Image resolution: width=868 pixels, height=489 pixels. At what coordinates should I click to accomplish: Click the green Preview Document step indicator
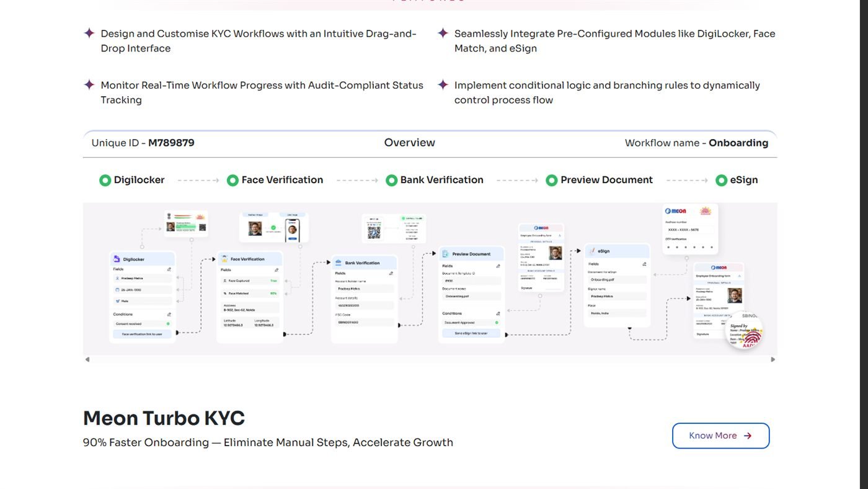(552, 181)
